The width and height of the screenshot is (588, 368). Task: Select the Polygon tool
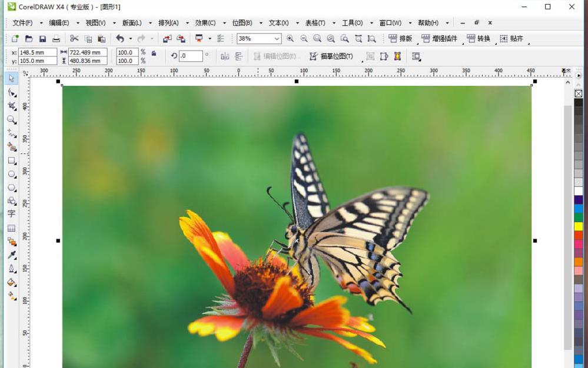tap(12, 188)
